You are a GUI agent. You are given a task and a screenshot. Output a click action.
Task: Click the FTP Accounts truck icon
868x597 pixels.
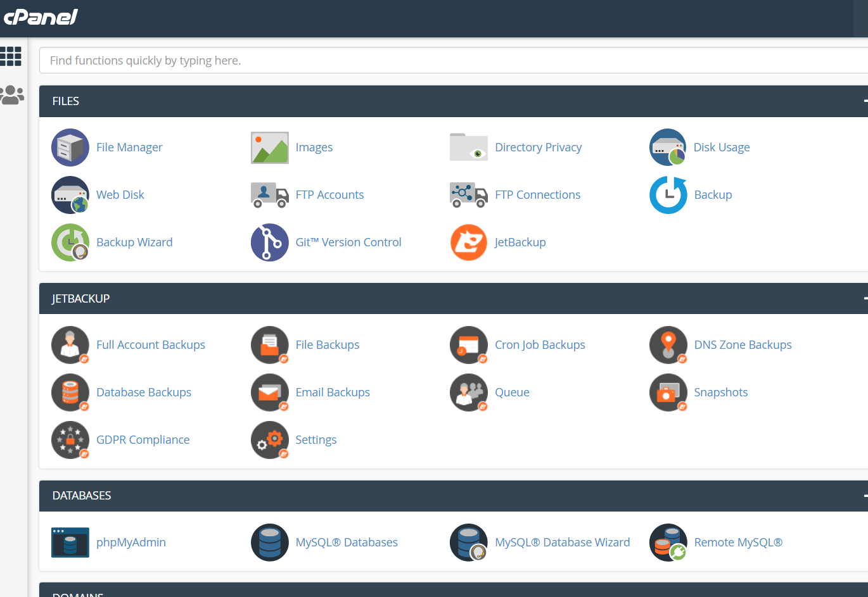(x=269, y=195)
